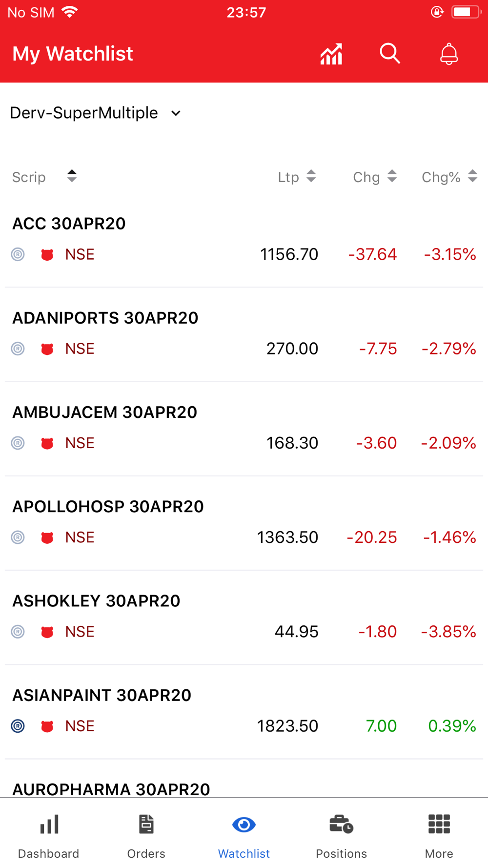Sort by Chg column arrows
This screenshot has height=868, width=488.
(x=392, y=176)
